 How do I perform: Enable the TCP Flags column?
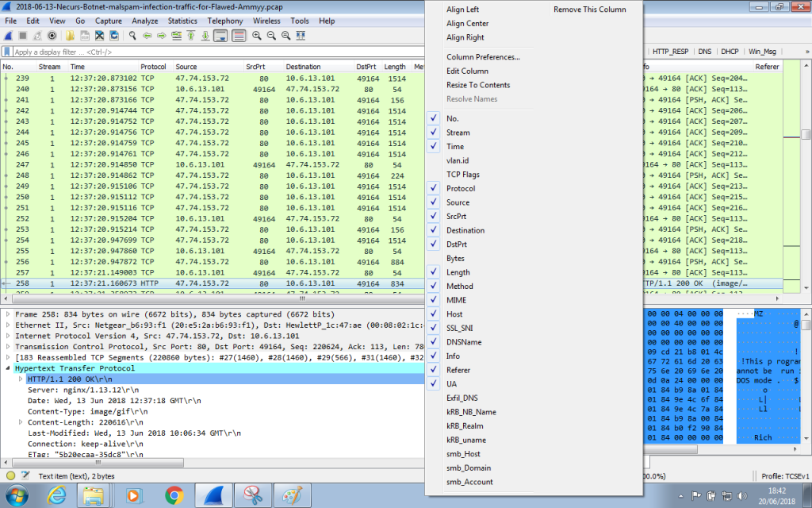click(x=463, y=175)
